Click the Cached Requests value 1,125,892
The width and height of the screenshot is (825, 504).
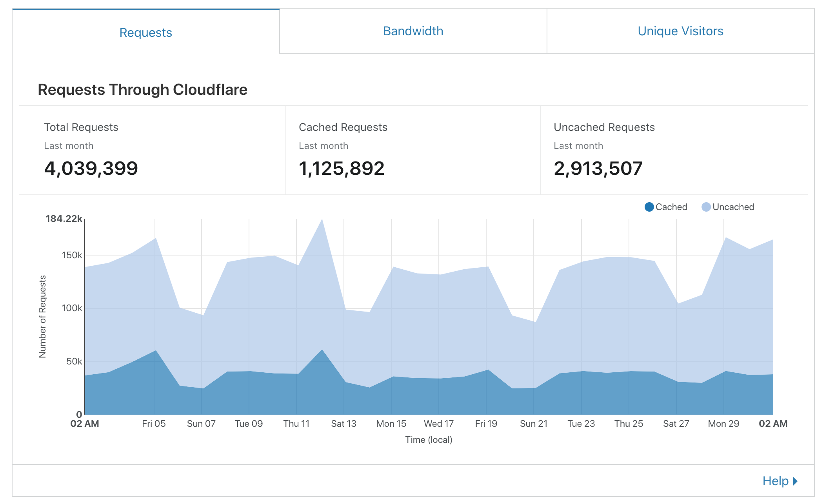[342, 169]
